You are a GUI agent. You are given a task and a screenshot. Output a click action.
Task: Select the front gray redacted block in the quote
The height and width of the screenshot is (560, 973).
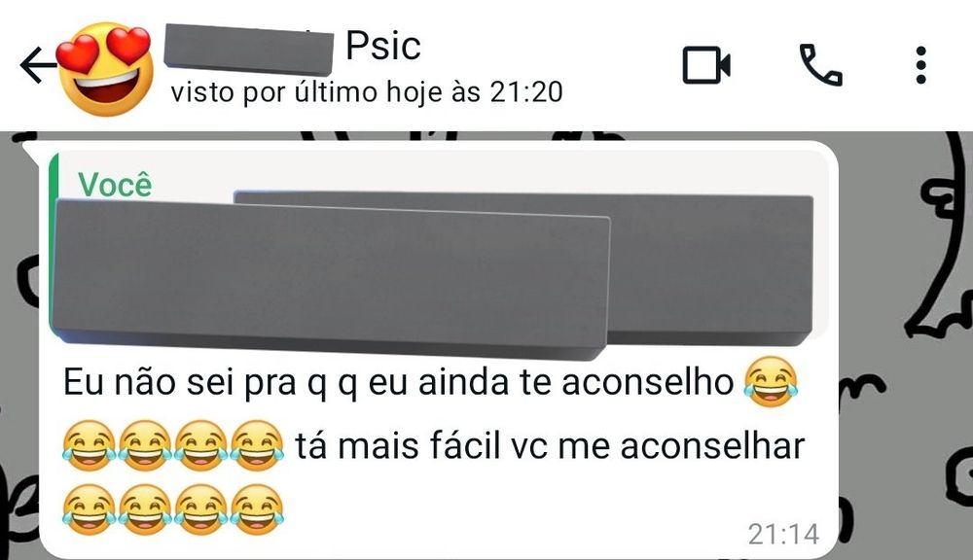(330, 279)
